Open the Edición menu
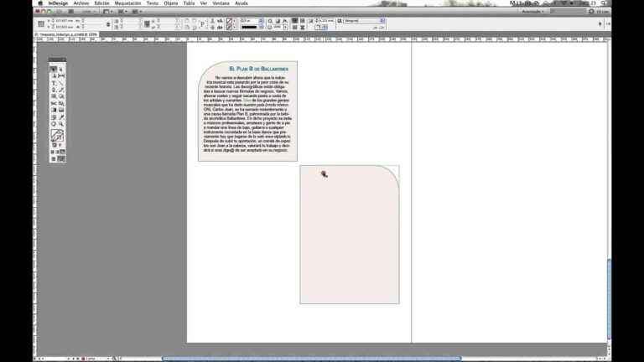Viewport: 644px width, 362px height. coord(101,3)
